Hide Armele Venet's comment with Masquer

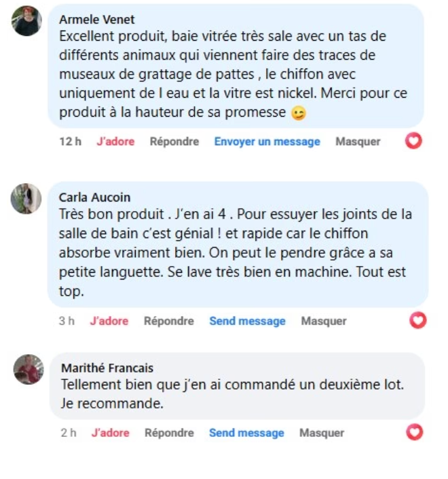point(358,142)
